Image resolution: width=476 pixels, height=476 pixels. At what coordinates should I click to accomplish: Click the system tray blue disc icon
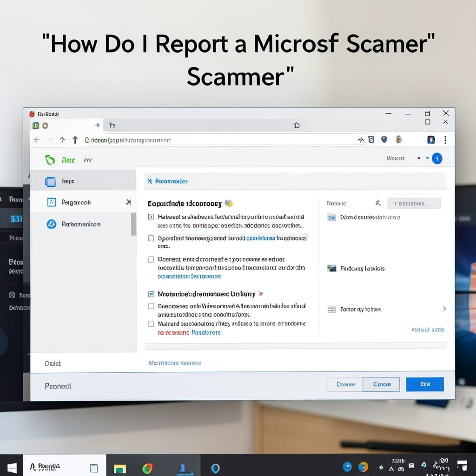coord(347,467)
